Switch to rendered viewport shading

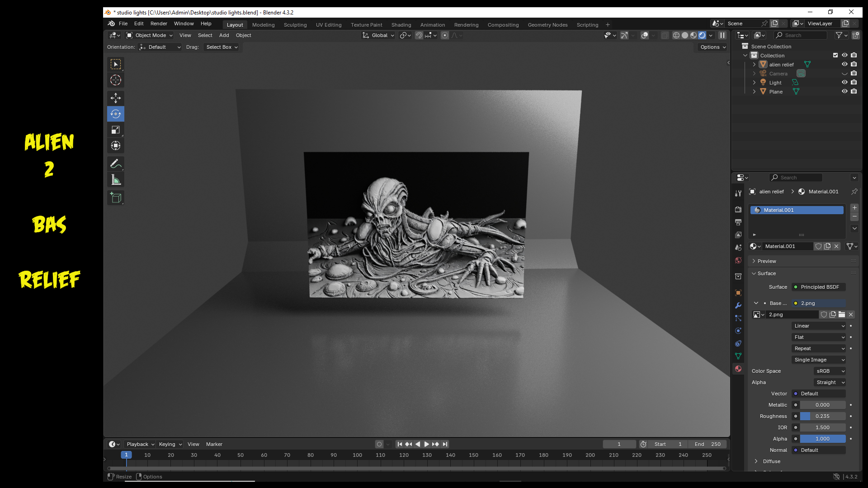(x=702, y=35)
